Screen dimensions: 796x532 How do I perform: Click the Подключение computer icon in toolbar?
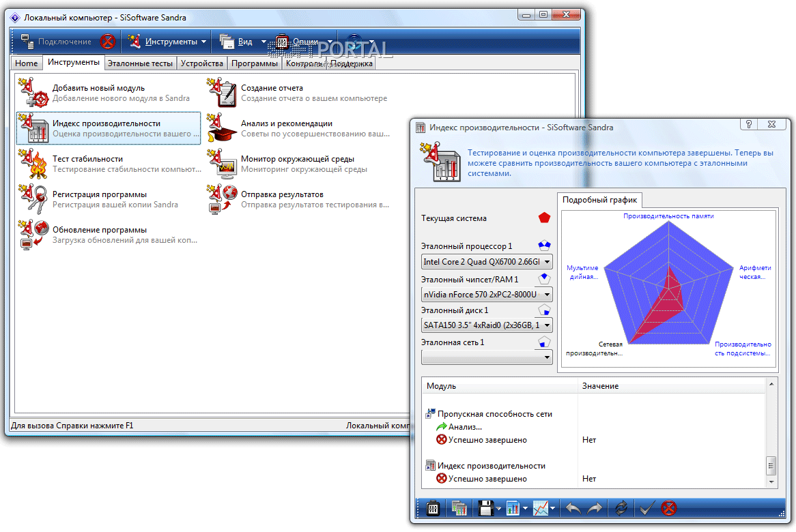click(x=27, y=42)
